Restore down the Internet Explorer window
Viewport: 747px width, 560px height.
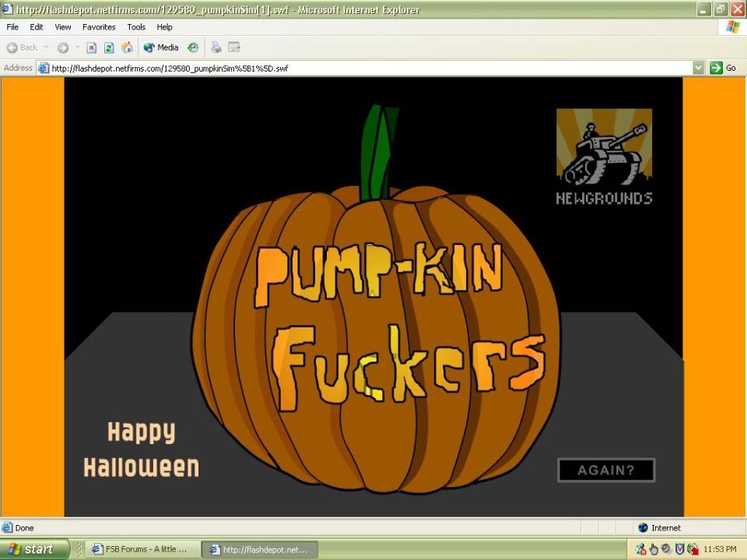coord(721,9)
